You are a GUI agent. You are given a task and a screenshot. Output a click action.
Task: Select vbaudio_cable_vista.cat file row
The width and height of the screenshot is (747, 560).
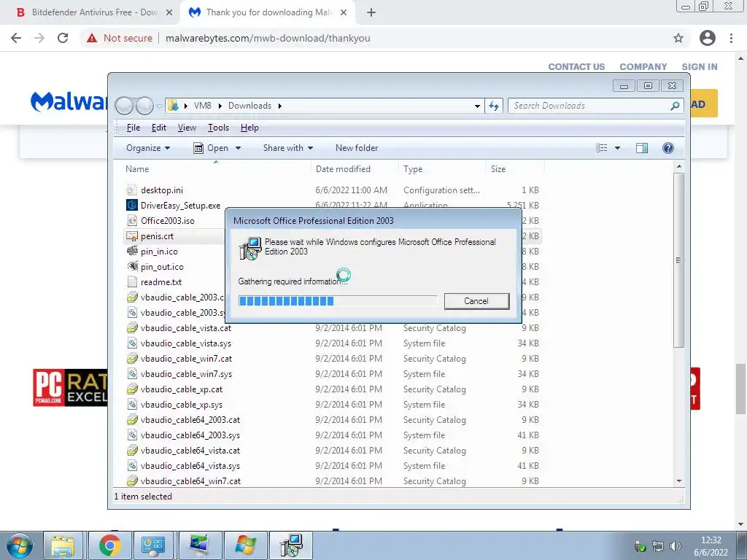(x=333, y=328)
